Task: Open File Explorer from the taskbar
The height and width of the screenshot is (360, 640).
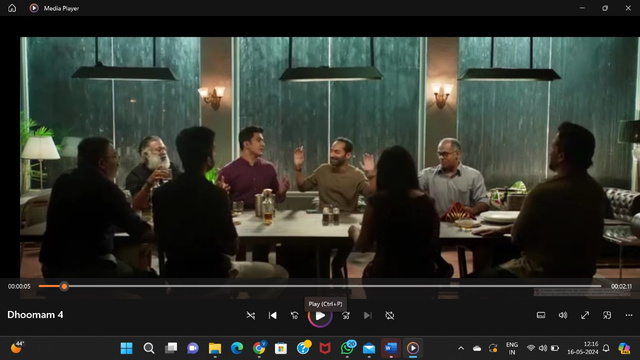Action: (215, 348)
